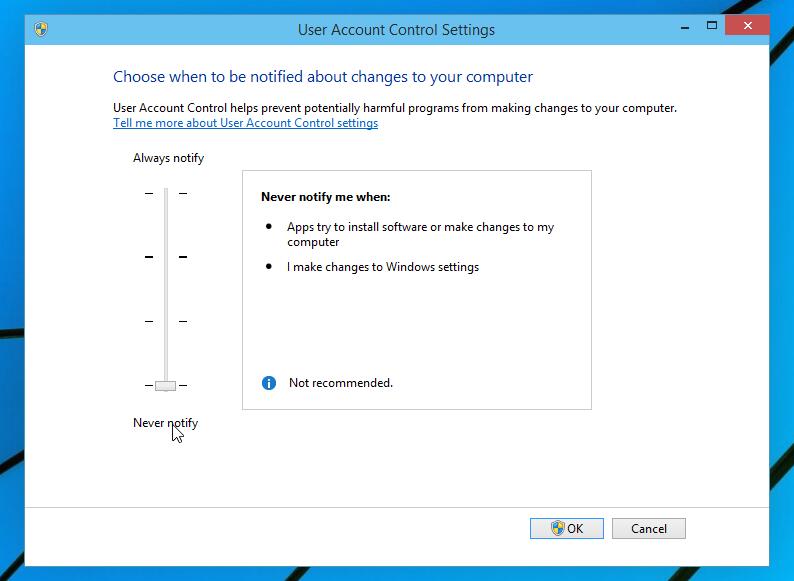This screenshot has width=794, height=581.
Task: Click the blue information icon
Action: tap(268, 383)
